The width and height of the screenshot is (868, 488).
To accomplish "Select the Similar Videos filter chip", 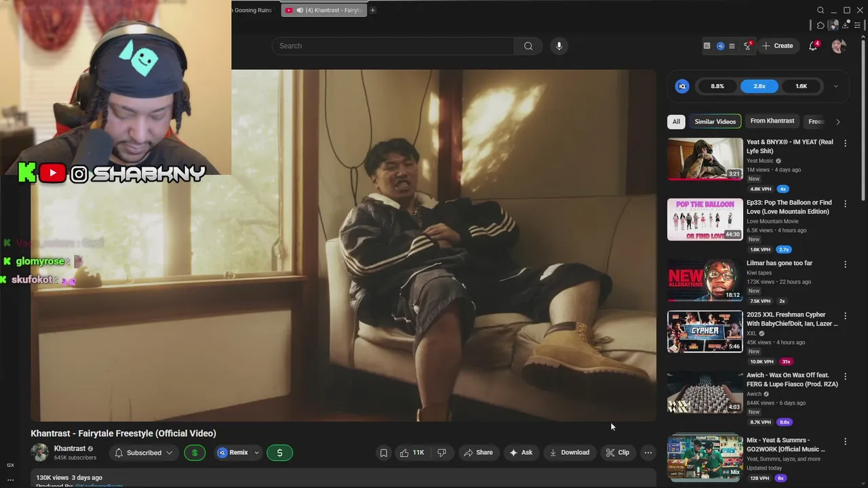I will tap(715, 122).
